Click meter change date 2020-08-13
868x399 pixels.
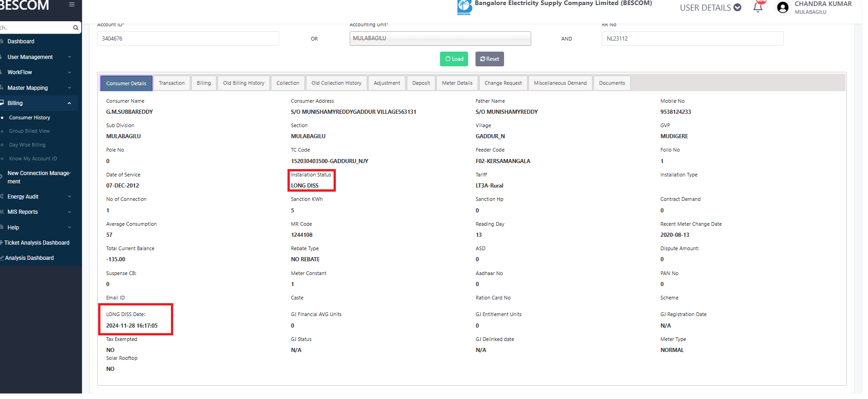[x=674, y=235]
